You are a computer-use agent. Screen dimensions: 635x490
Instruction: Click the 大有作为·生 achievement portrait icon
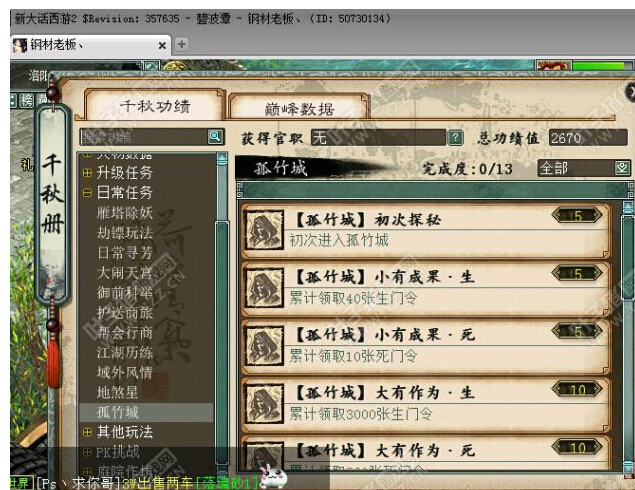point(264,404)
